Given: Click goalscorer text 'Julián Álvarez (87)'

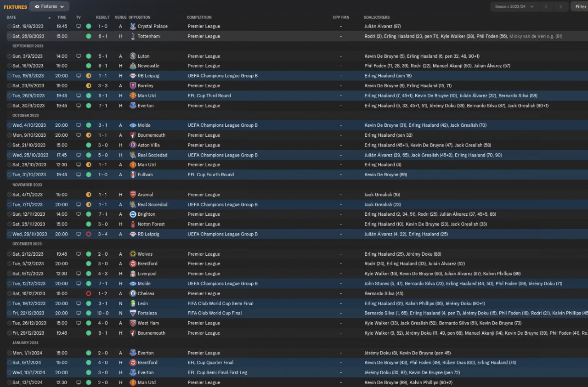Looking at the screenshot, I should (x=383, y=26).
